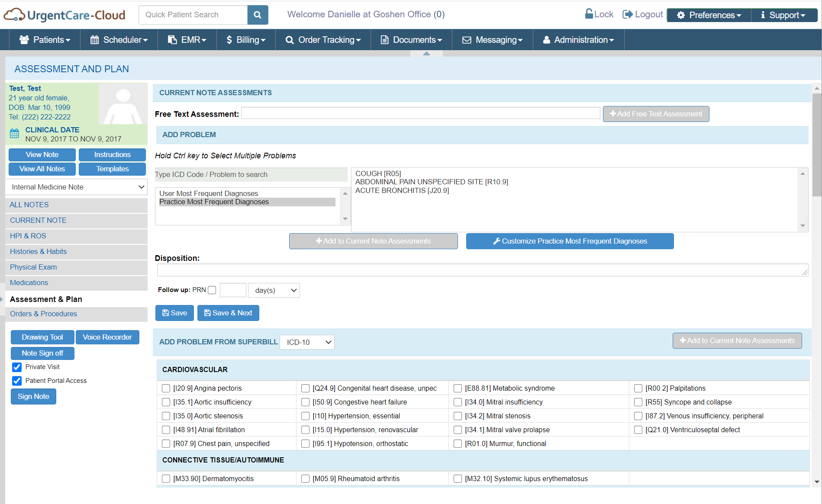Check Atrial fibrillation under Cardiovascular
The width and height of the screenshot is (822, 504).
[166, 430]
